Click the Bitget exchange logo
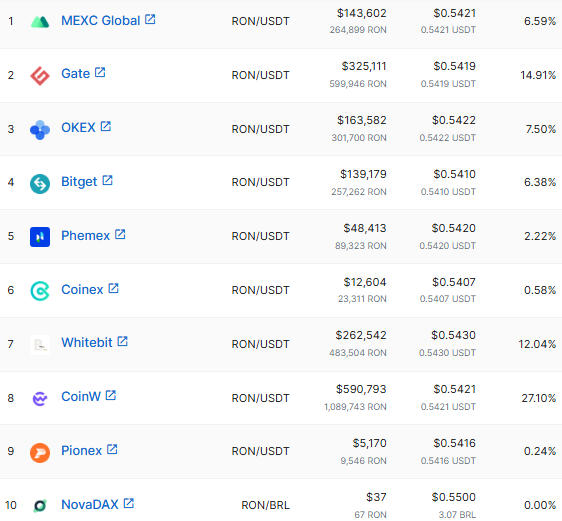This screenshot has height=521, width=562. point(40,183)
